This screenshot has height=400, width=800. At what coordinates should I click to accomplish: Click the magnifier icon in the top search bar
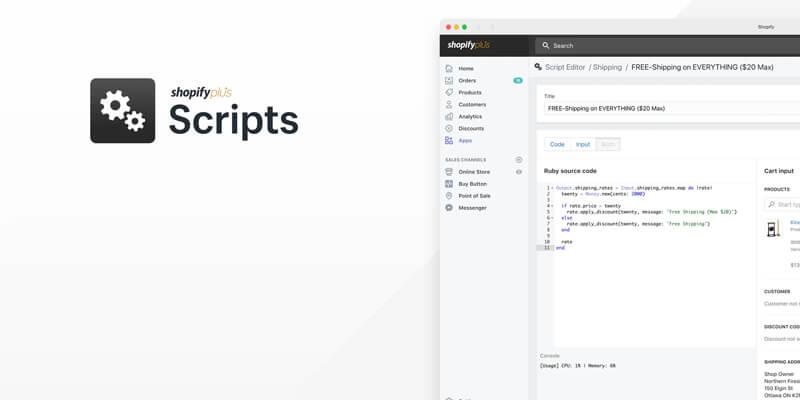[x=546, y=45]
